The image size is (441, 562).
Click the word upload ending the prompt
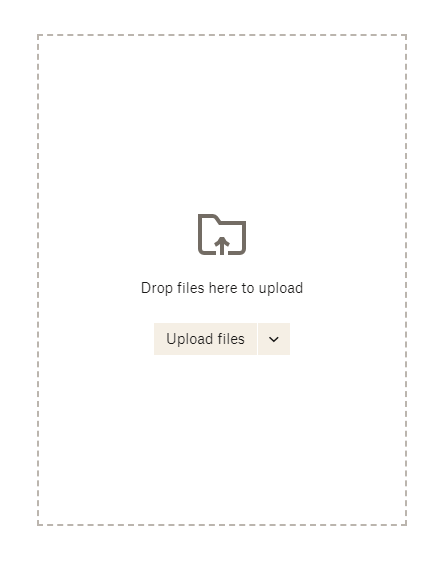point(281,288)
